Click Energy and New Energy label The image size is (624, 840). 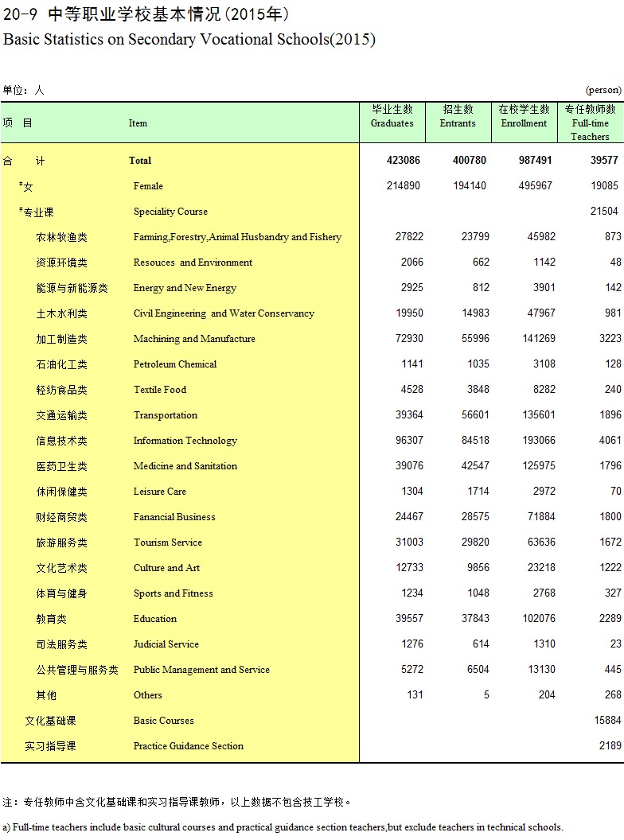185,288
